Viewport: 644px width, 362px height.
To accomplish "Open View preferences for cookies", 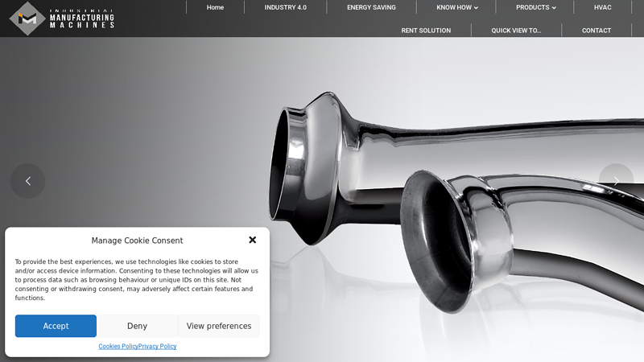I will (219, 326).
